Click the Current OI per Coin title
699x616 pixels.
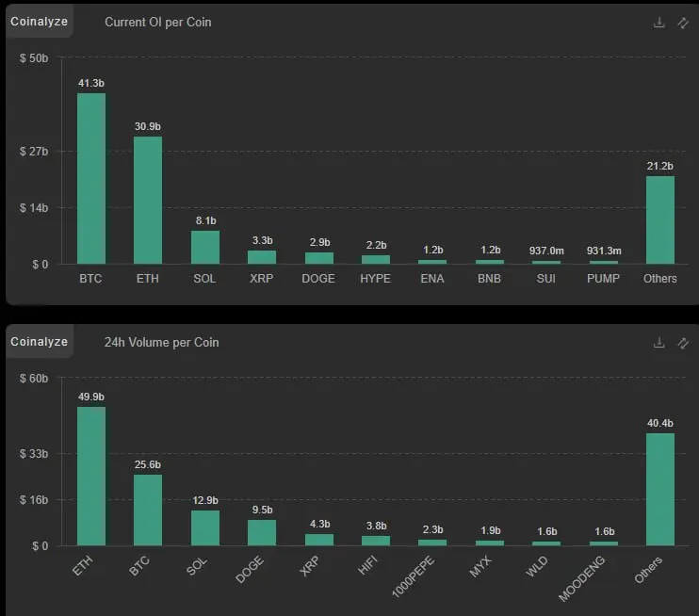(158, 23)
